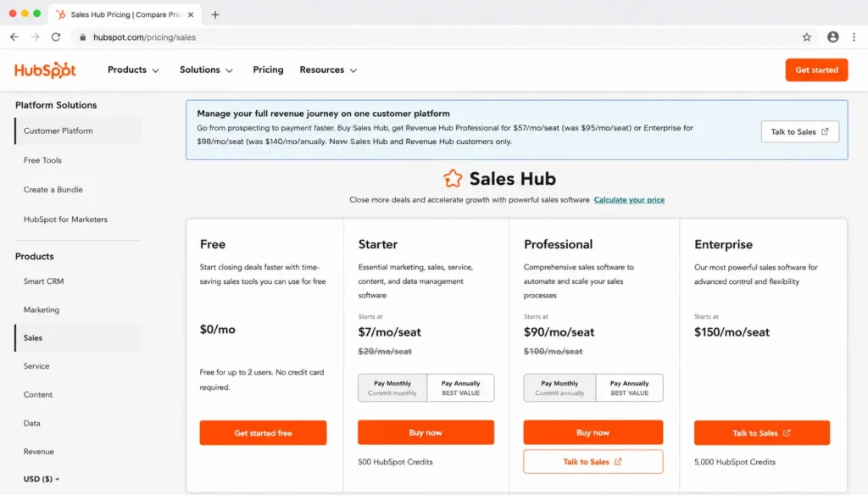The image size is (868, 495).
Task: Select Sales in Products list
Action: [x=77, y=337]
